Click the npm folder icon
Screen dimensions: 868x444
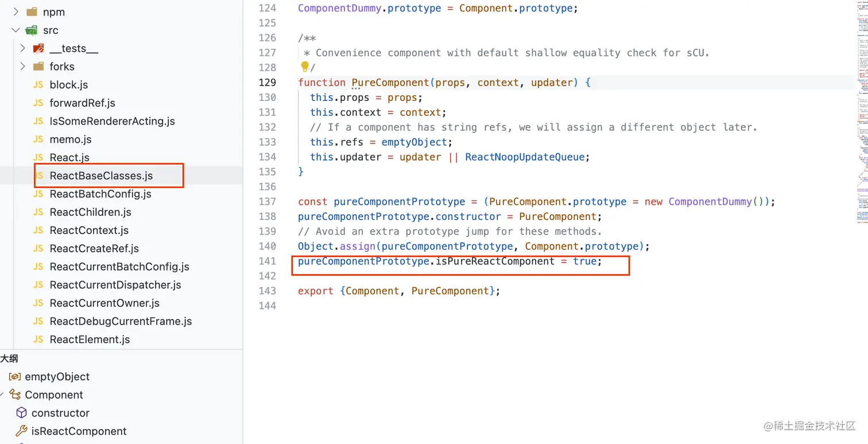coord(32,11)
